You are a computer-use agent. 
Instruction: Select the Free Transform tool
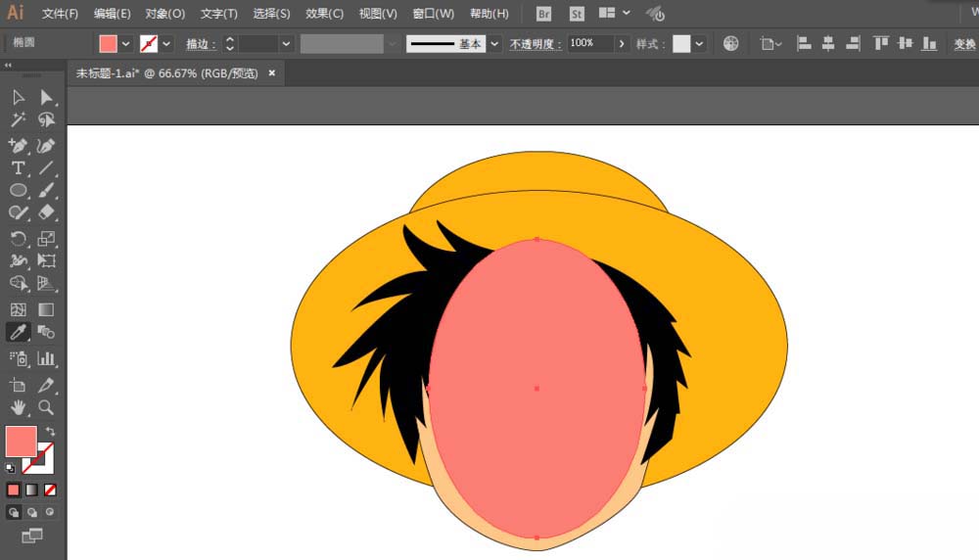coord(46,260)
